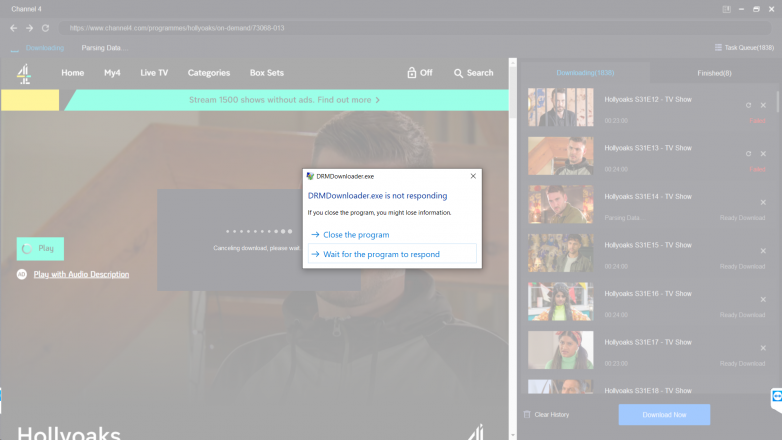The image size is (782, 440).
Task: Select the Hollyoaks S31E14 thumbnail
Action: [561, 204]
